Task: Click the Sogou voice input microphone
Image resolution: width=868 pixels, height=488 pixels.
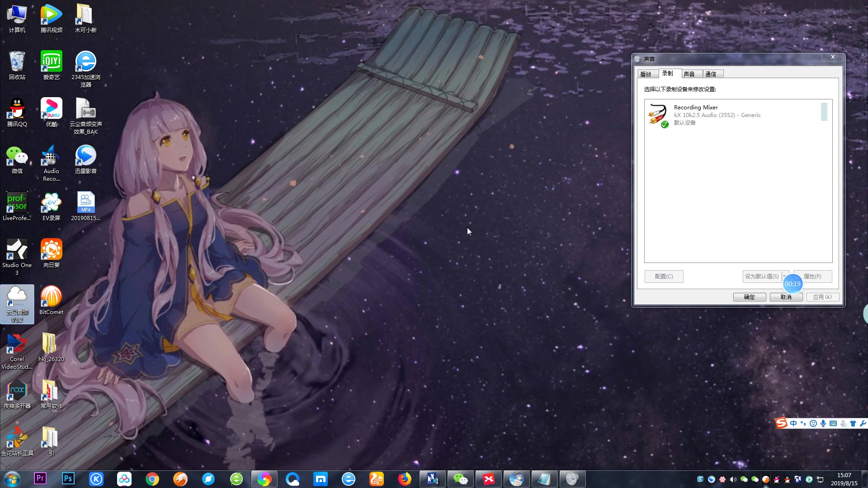Action: [x=823, y=423]
